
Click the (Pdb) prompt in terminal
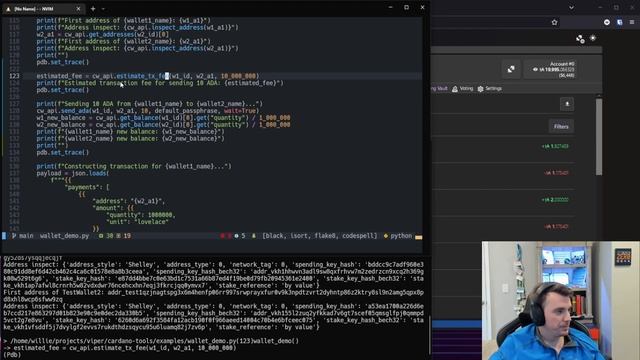tap(11, 355)
